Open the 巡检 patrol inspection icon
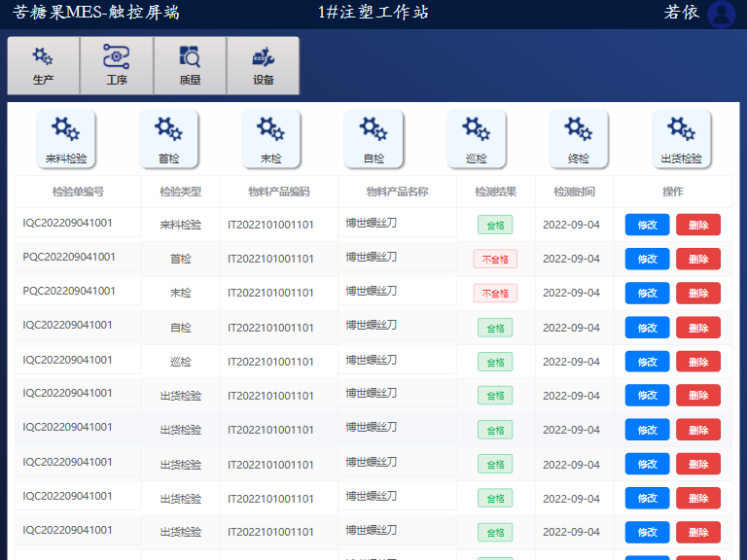Viewport: 747px width, 560px height. pyautogui.click(x=477, y=138)
